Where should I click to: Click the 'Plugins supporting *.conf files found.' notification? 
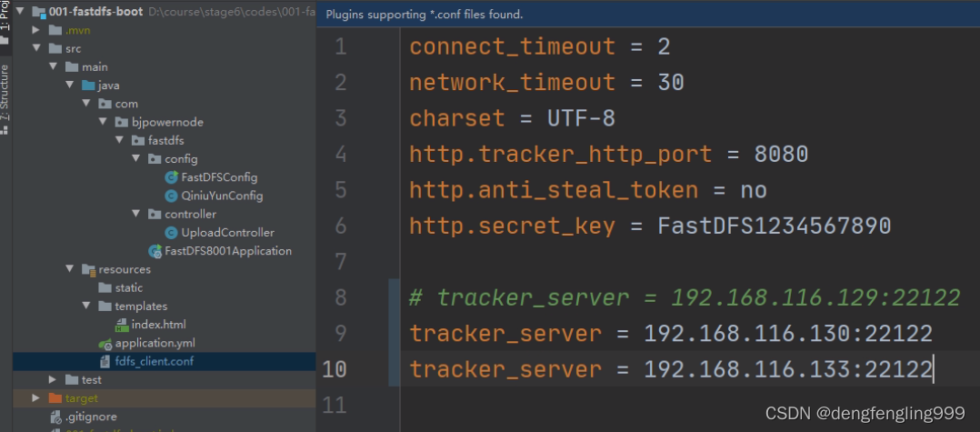click(x=425, y=14)
